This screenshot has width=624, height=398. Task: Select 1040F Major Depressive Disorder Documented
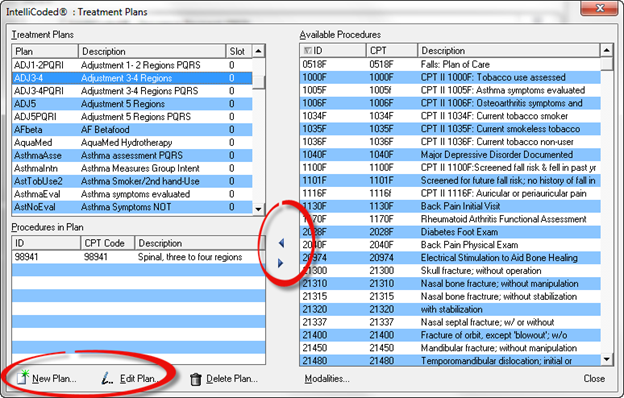450,154
